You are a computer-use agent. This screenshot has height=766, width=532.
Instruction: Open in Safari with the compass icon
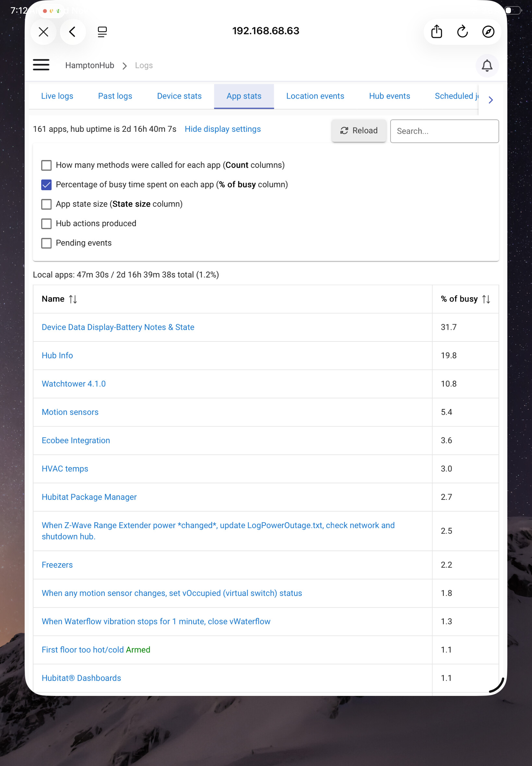click(488, 32)
